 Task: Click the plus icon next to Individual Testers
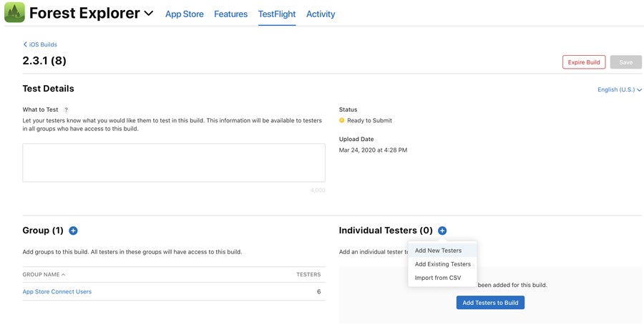click(442, 231)
